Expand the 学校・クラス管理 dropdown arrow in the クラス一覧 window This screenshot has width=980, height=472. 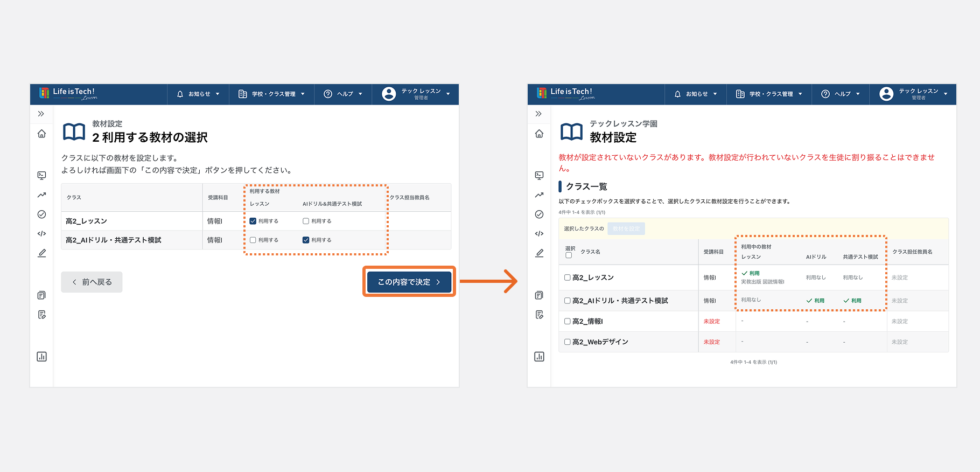(800, 94)
